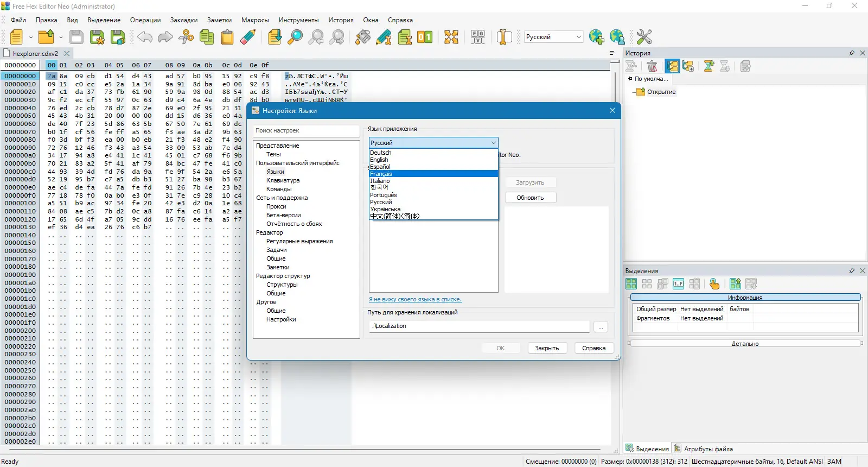868x467 pixels.
Task: Select Темы in the settings tree
Action: pos(273,154)
